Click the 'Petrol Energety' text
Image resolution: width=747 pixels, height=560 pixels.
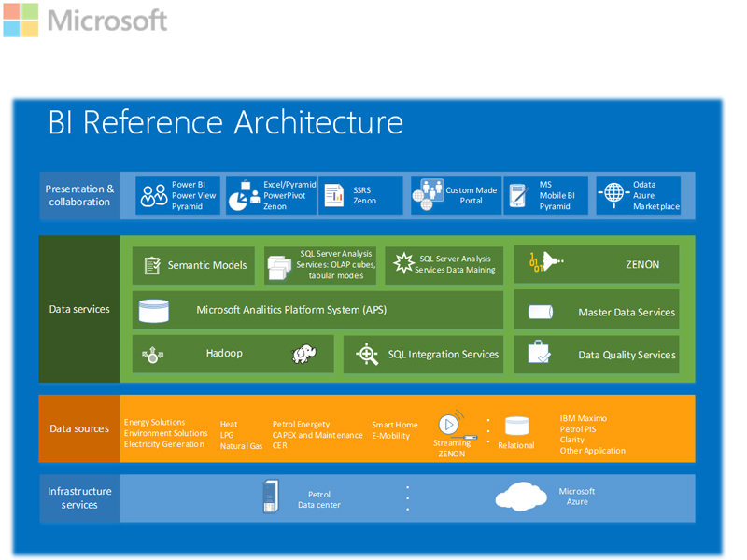pos(301,425)
